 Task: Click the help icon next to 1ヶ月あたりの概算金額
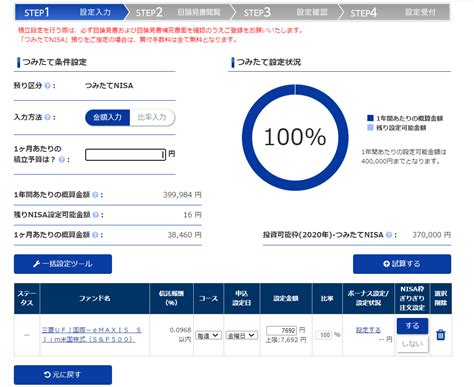[95, 235]
